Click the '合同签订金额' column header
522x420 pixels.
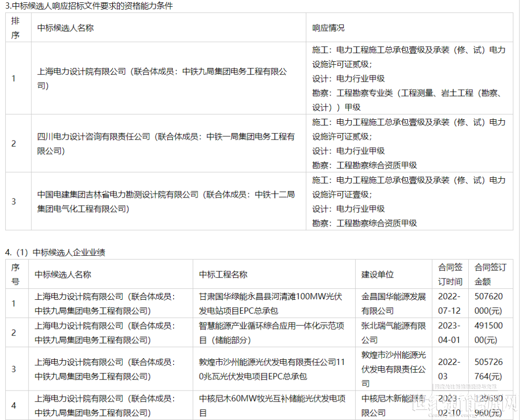pos(491,274)
